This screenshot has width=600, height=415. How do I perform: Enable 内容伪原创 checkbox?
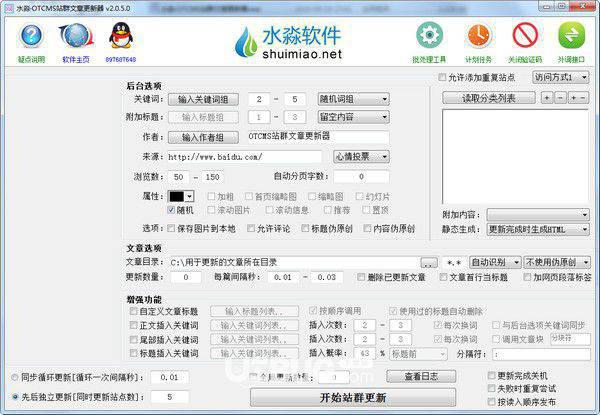(x=367, y=228)
